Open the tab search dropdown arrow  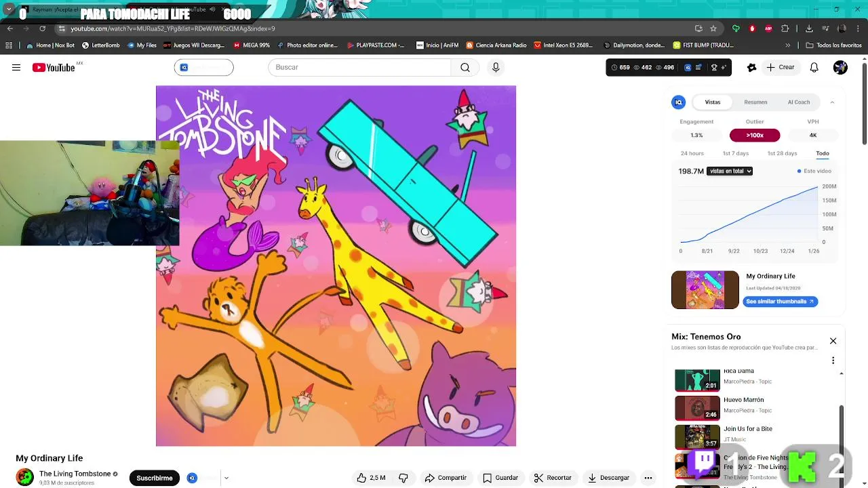[9, 9]
